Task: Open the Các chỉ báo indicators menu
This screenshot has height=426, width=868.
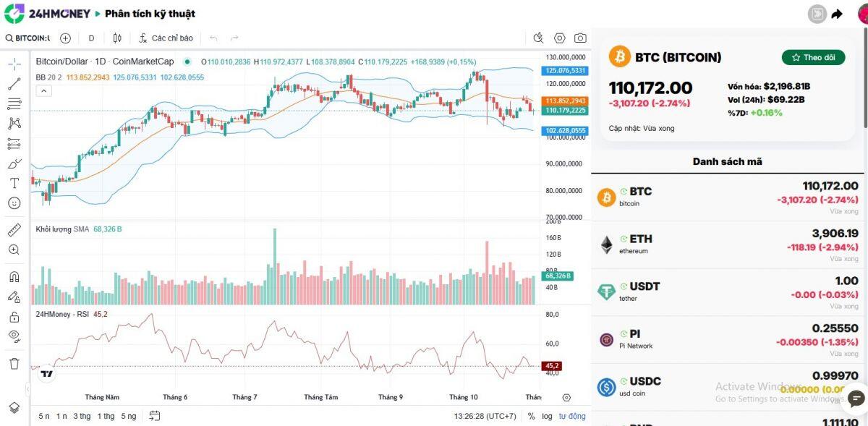Action: [166, 38]
